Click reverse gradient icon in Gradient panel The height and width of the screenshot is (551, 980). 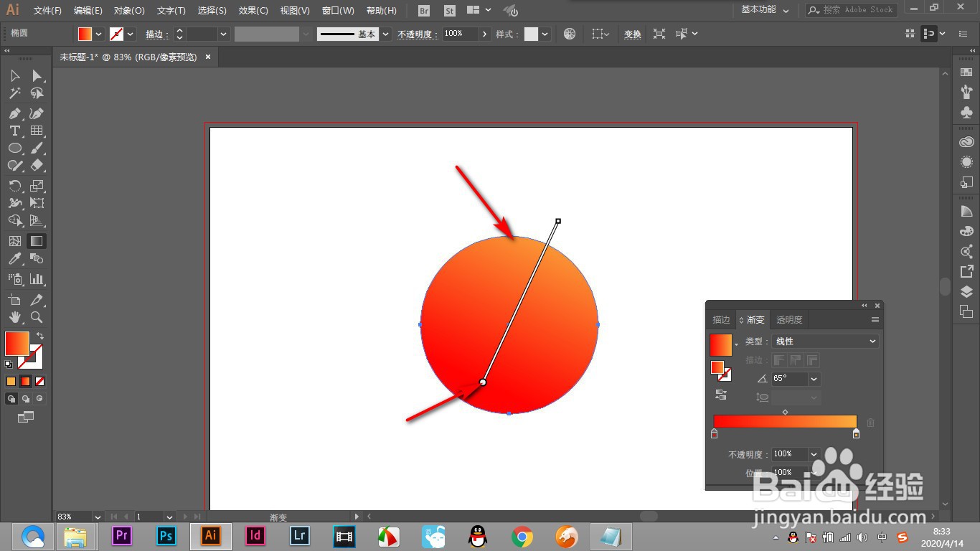click(x=722, y=395)
